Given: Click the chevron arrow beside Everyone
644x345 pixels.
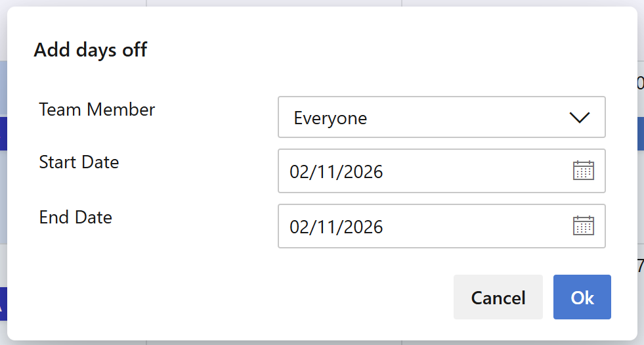Looking at the screenshot, I should [580, 118].
